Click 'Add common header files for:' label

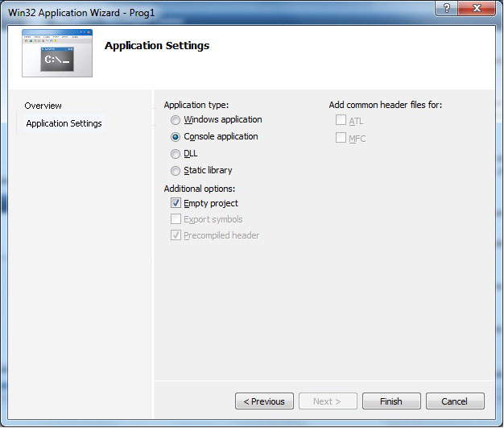click(386, 105)
